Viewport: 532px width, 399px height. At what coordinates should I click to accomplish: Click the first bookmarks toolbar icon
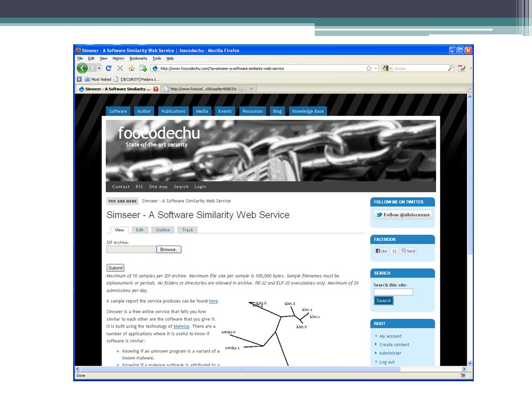(79, 79)
